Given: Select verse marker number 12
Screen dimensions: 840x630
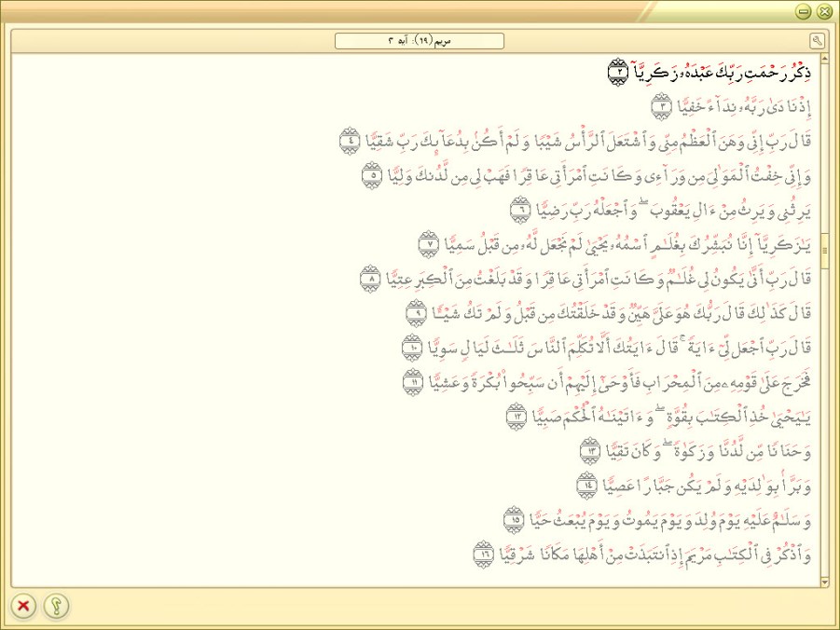Looking at the screenshot, I should click(517, 417).
